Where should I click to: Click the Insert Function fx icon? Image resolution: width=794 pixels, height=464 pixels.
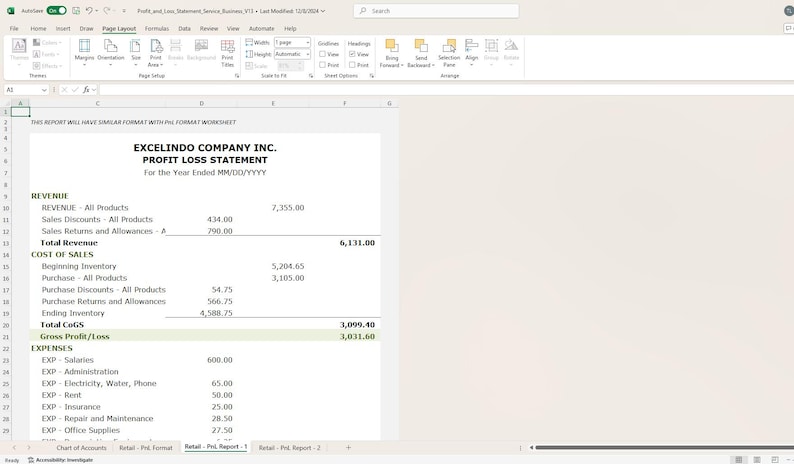pyautogui.click(x=86, y=90)
